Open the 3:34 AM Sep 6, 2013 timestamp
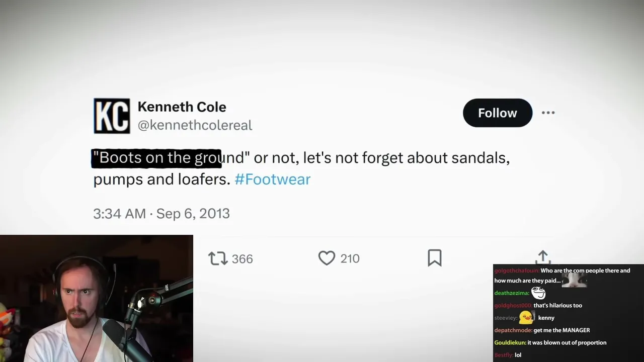644x362 pixels. 162,213
